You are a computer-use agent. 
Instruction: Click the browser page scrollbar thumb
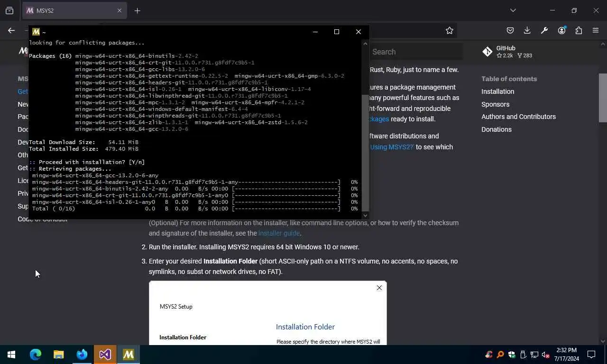point(603,98)
